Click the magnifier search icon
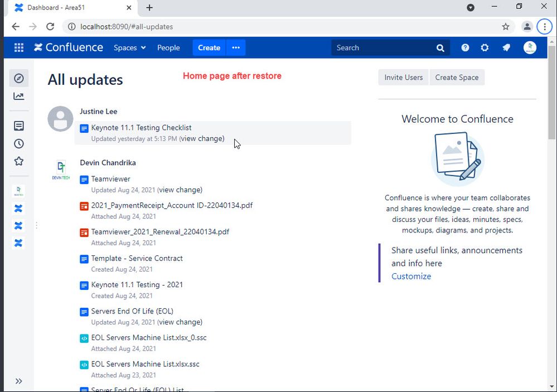Viewport: 557px width, 392px height. pyautogui.click(x=440, y=48)
